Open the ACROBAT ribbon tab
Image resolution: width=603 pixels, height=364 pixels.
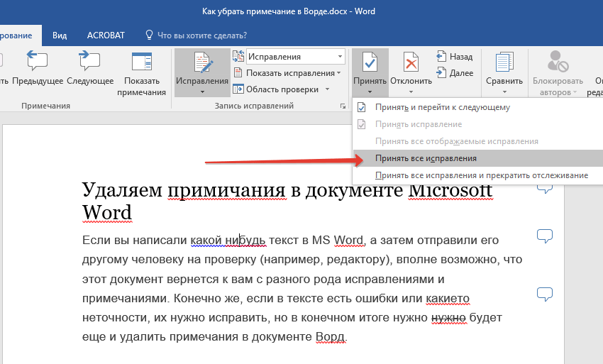[106, 35]
